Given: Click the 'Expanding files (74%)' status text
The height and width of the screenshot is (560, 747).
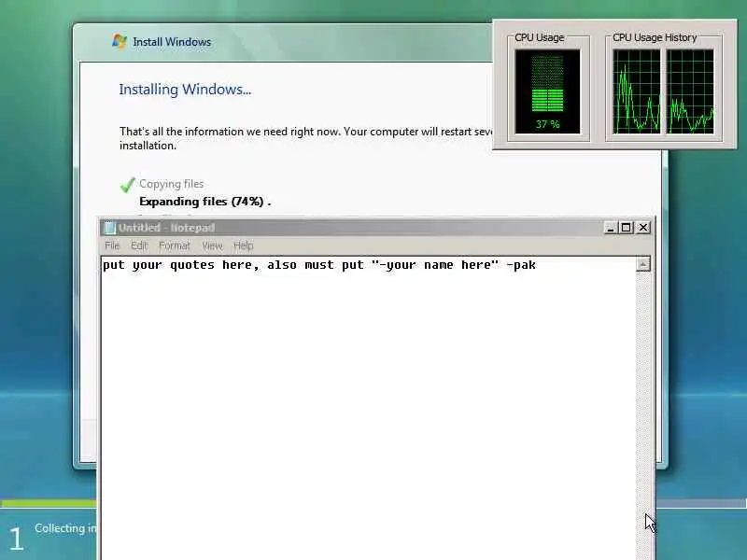Looking at the screenshot, I should [x=204, y=202].
